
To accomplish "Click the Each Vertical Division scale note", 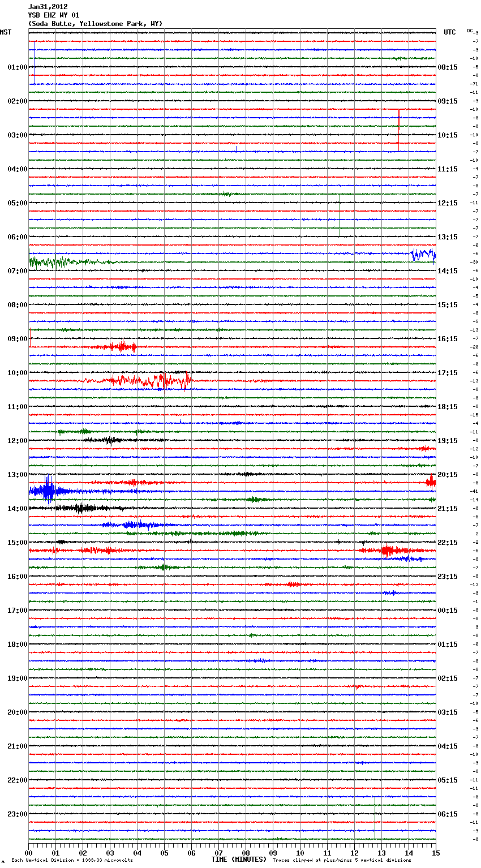I will [x=72, y=860].
